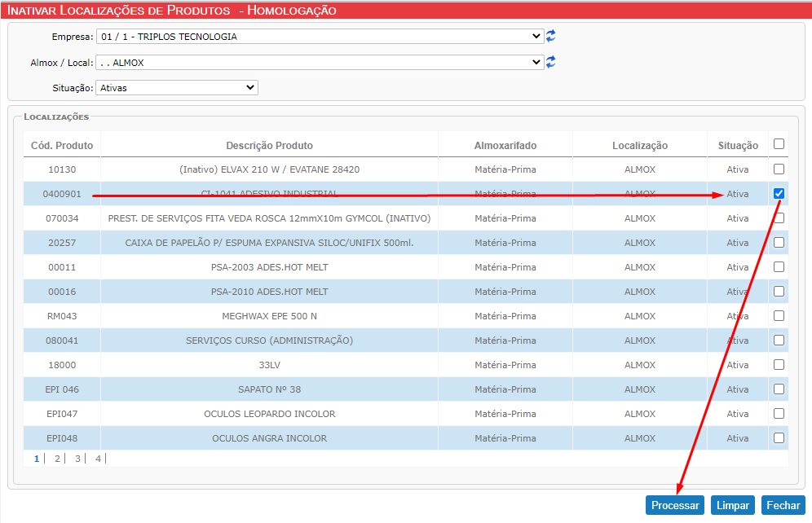Screen dimensions: 812x523
Task: Go to page 1 of results
Action: pyautogui.click(x=37, y=459)
